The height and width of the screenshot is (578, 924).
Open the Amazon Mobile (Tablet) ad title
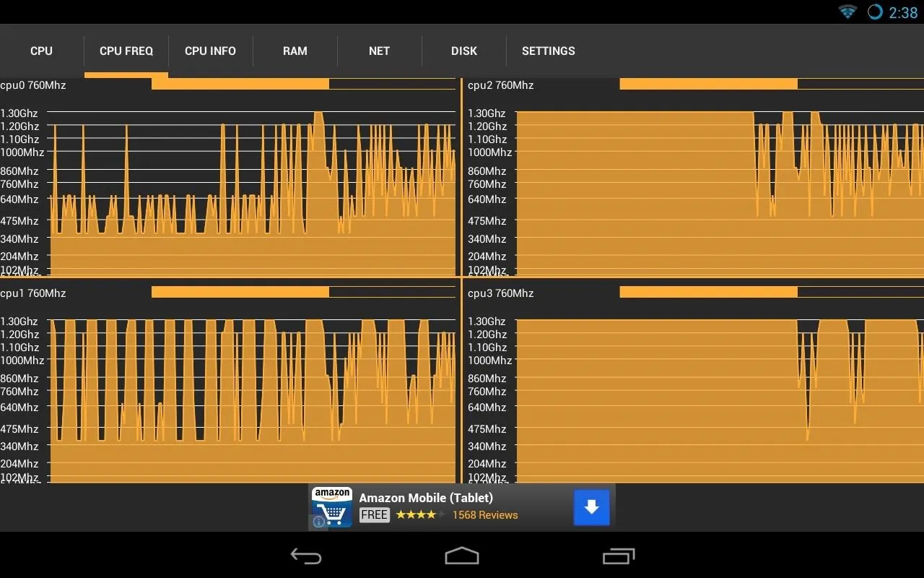click(426, 498)
